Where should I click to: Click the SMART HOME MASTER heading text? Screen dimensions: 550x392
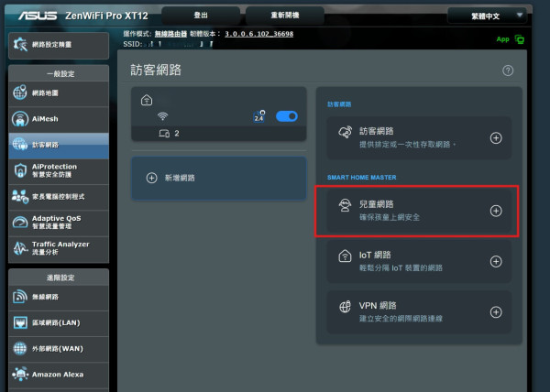[362, 178]
